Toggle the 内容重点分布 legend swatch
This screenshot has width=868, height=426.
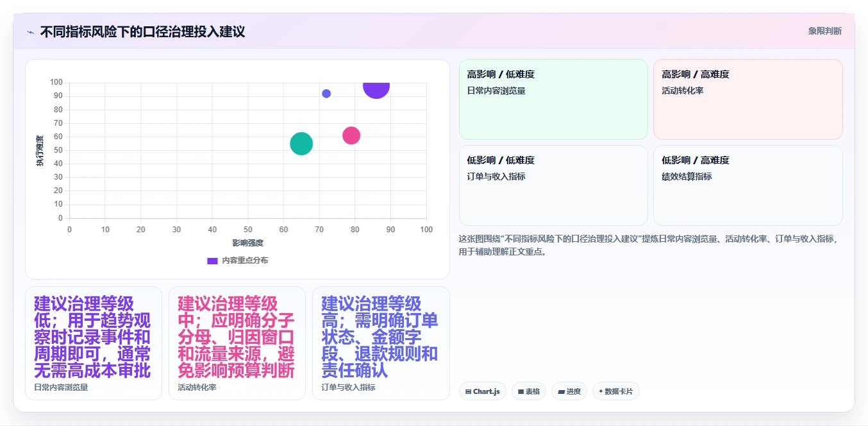(212, 260)
